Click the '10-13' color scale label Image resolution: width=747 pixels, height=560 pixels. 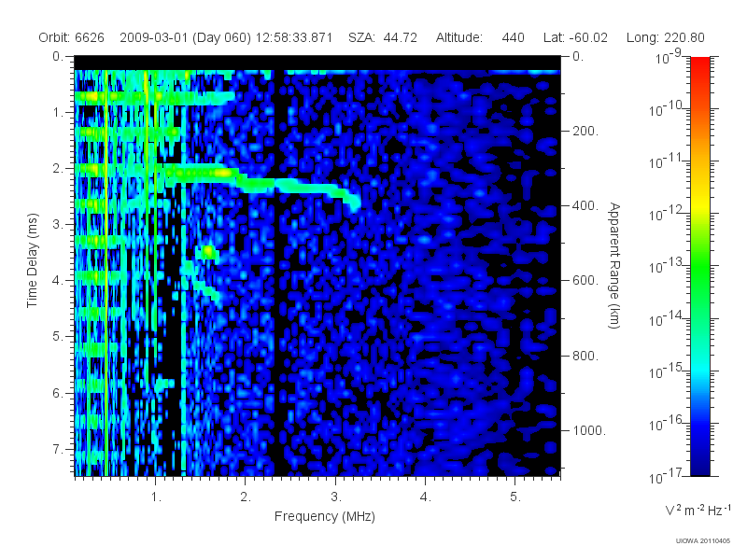(666, 266)
